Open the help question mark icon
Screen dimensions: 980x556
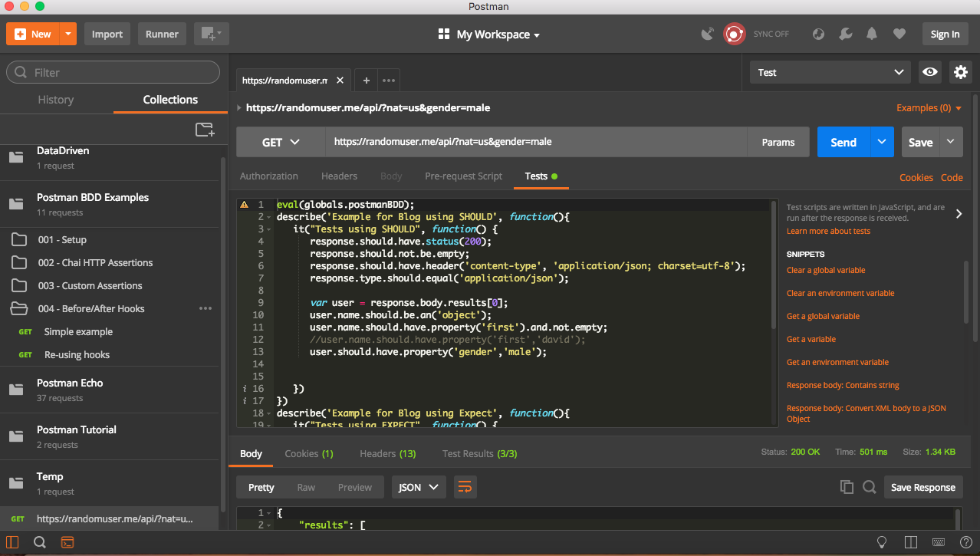pyautogui.click(x=965, y=542)
